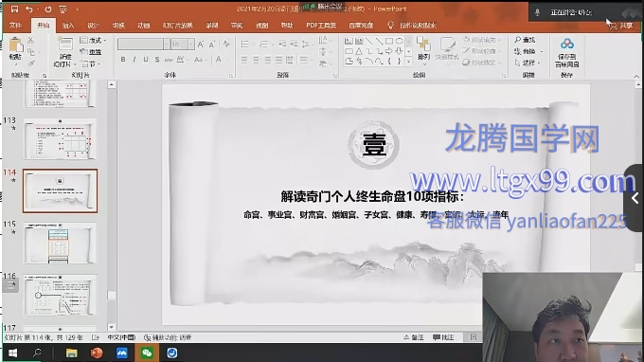The image size is (644, 362).
Task: Select slide 115 thumbnail
Action: click(60, 244)
